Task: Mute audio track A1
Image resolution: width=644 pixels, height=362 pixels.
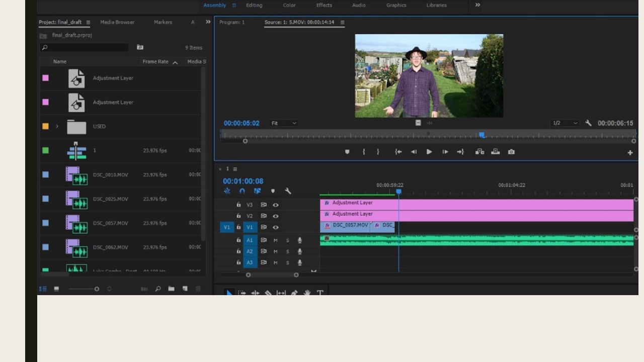Action: pos(275,240)
